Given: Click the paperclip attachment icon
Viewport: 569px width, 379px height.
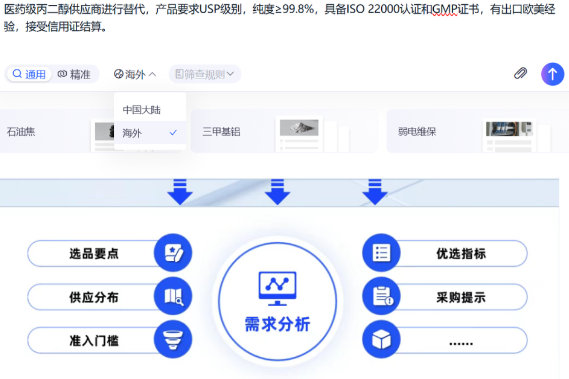Looking at the screenshot, I should [x=520, y=74].
